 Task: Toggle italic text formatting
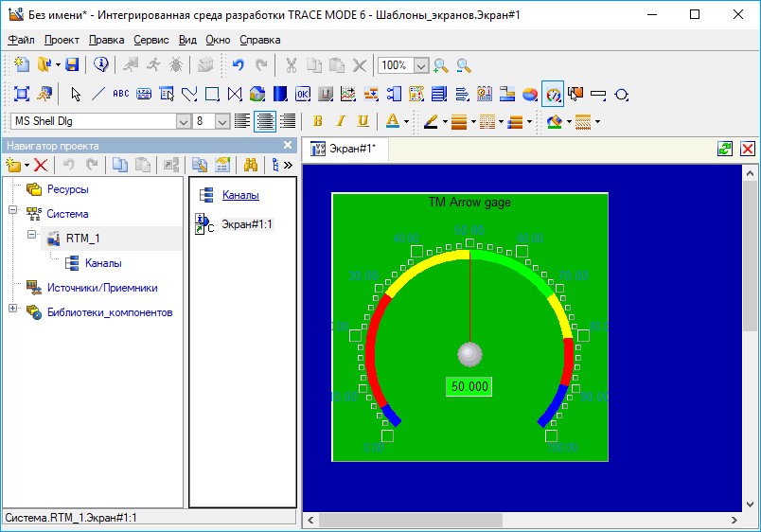(341, 121)
